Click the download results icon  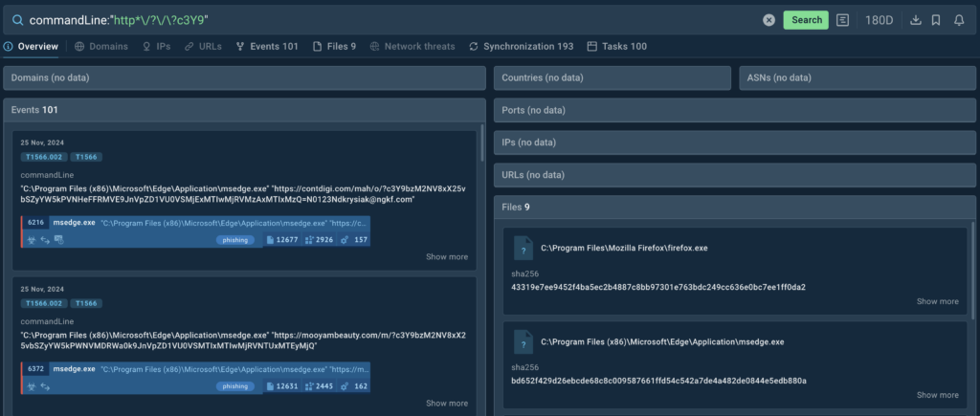click(x=915, y=20)
